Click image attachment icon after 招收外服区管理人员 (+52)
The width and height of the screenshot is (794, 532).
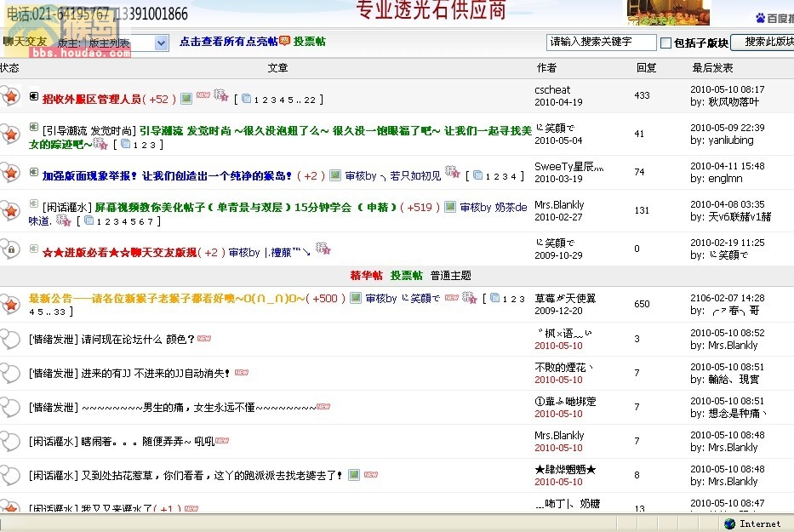[x=186, y=98]
